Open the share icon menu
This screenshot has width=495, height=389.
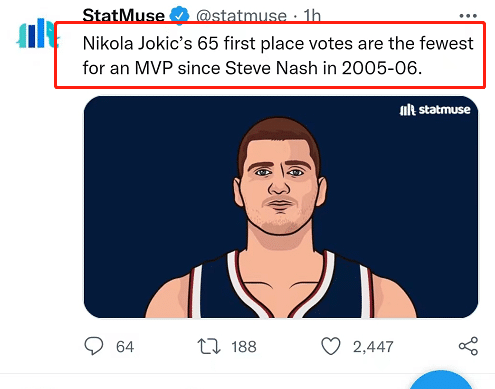click(x=468, y=346)
